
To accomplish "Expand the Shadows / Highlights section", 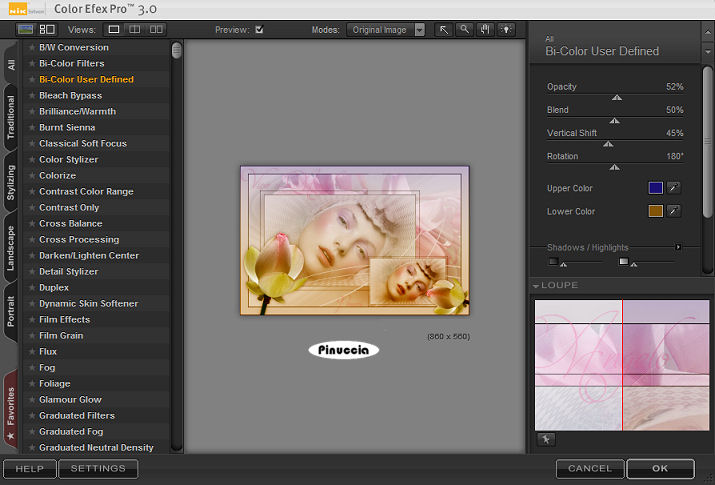I will click(x=678, y=247).
